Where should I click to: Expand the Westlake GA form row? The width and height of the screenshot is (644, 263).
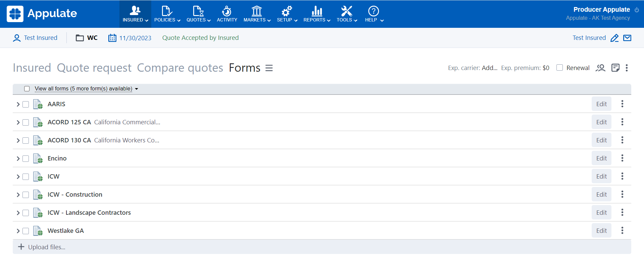click(x=18, y=231)
